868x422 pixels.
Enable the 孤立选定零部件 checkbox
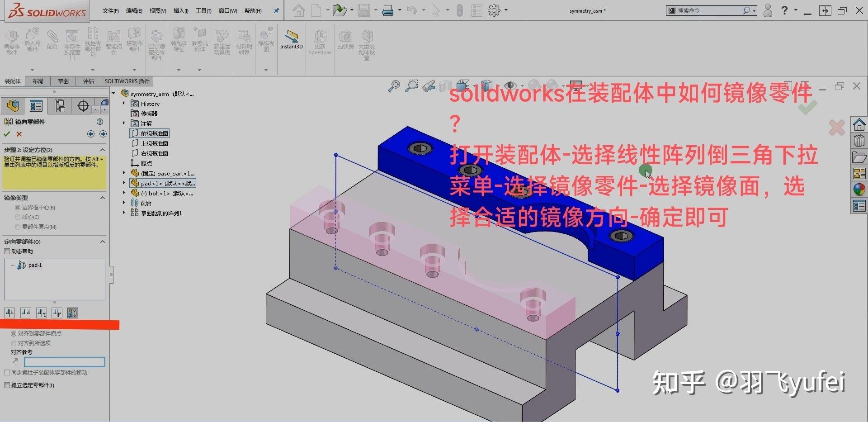[x=7, y=385]
